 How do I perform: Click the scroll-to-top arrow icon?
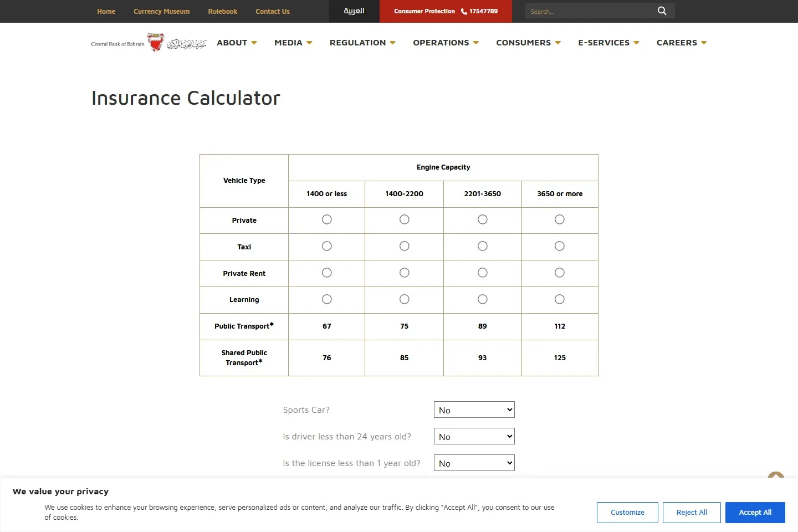776,475
